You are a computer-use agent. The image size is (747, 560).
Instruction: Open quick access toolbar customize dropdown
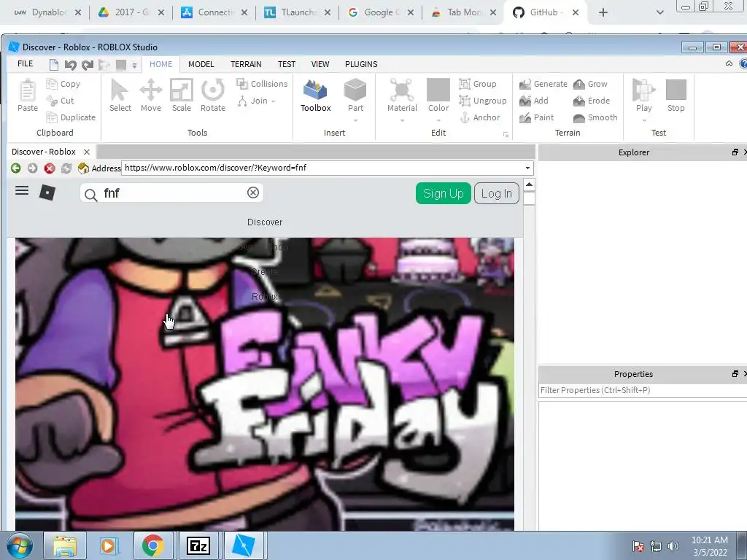[135, 66]
